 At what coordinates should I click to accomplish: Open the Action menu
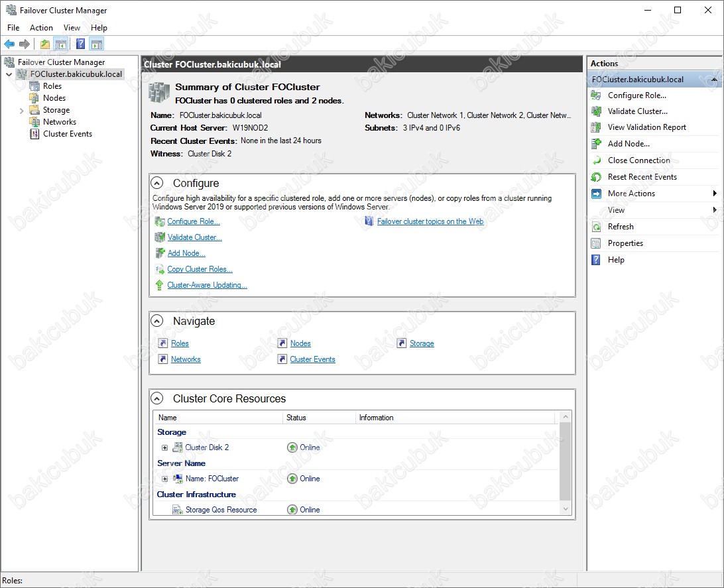pos(42,28)
